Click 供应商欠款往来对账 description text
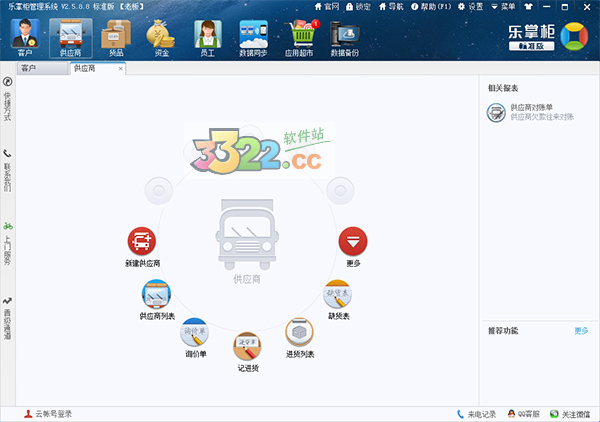The height and width of the screenshot is (422, 600). [x=542, y=117]
